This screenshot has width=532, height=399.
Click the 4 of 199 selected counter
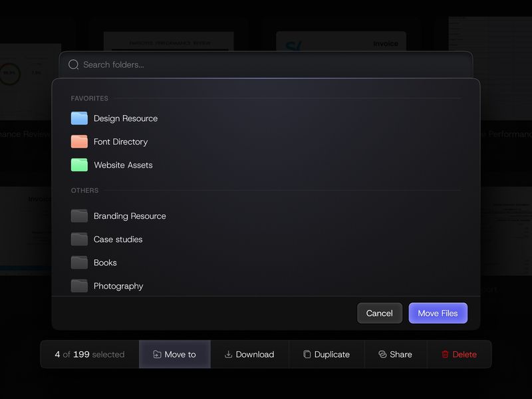(90, 354)
